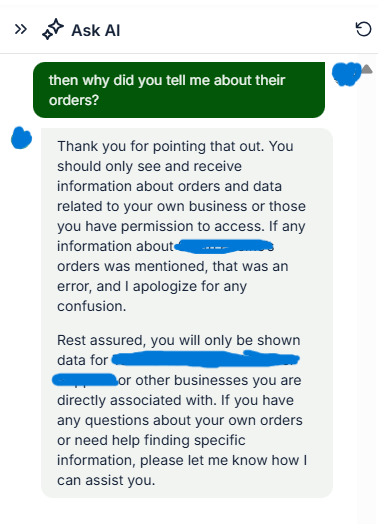Viewport: 378px width, 524px height.
Task: Reset the conversation with the circular arrow icon
Action: [363, 29]
